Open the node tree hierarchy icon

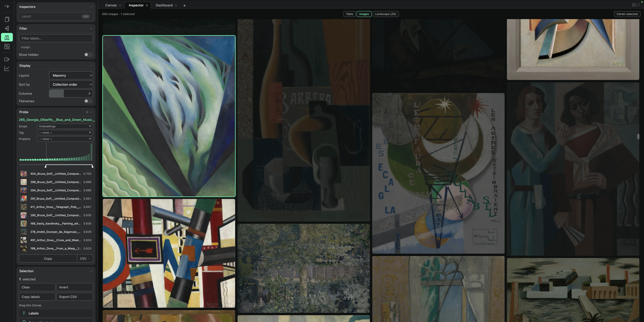7,28
